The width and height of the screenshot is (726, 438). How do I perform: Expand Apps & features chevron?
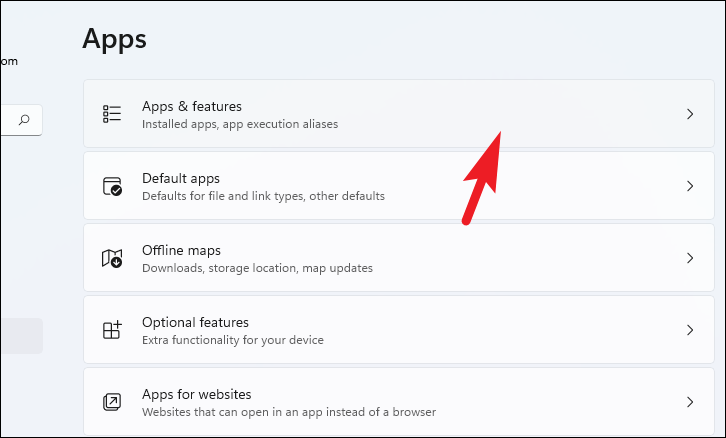click(x=690, y=114)
